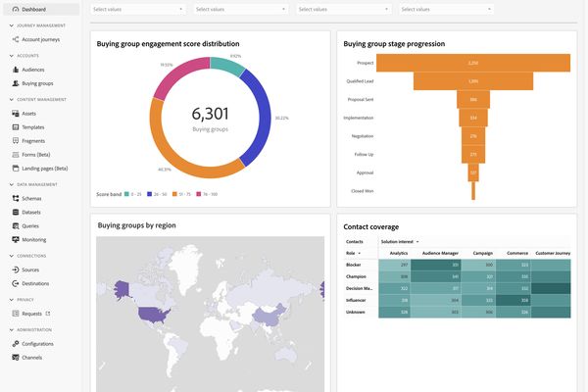Click the United States on the map
This screenshot has height=392, width=588.
(154, 316)
